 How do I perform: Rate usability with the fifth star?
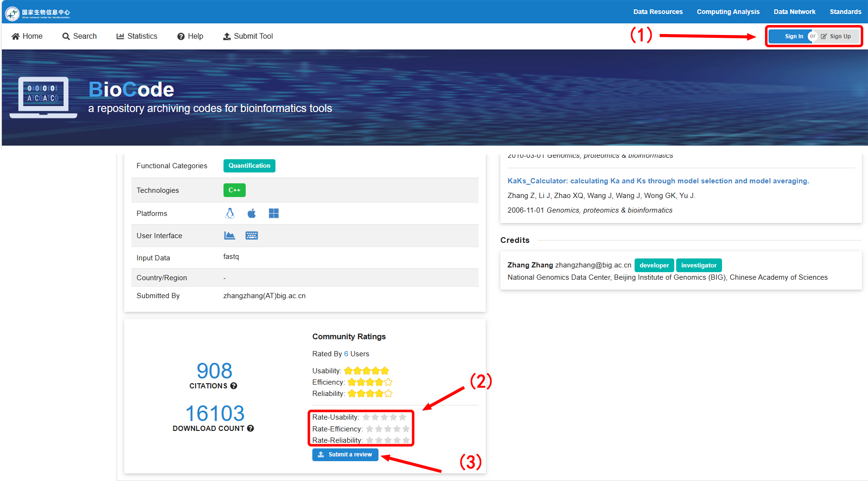(403, 417)
